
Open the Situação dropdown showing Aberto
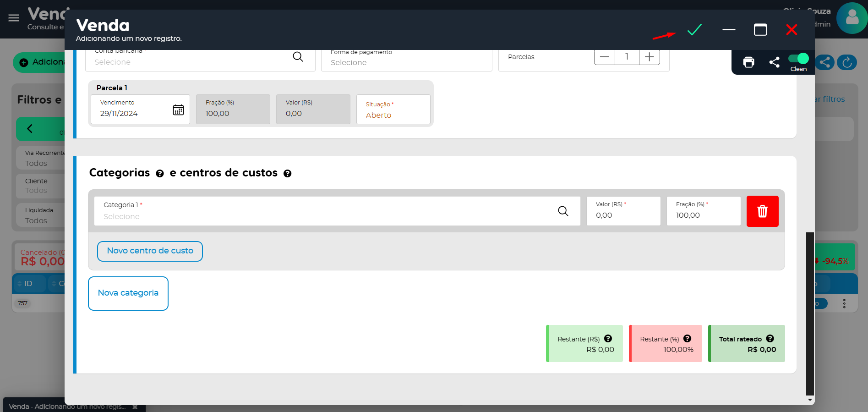click(393, 110)
